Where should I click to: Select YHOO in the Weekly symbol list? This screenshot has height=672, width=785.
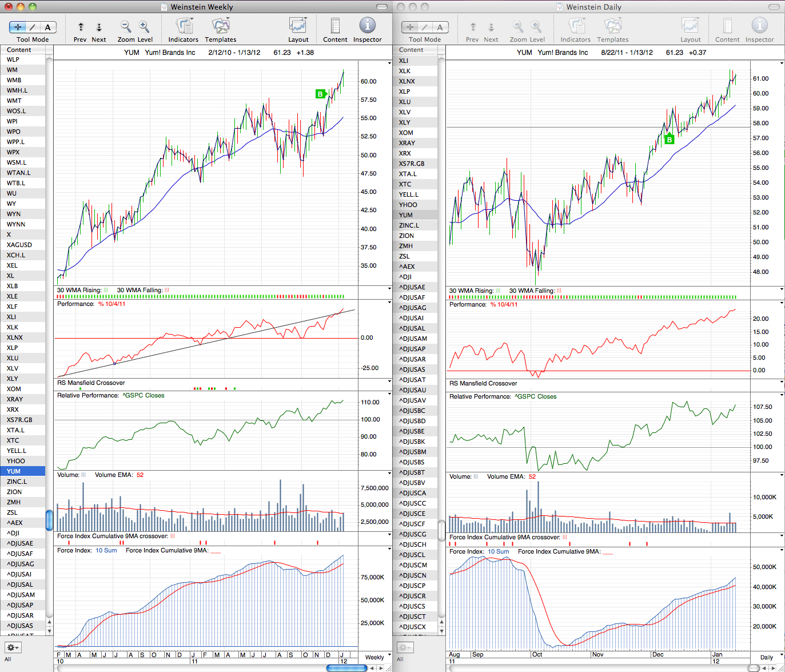point(23,461)
